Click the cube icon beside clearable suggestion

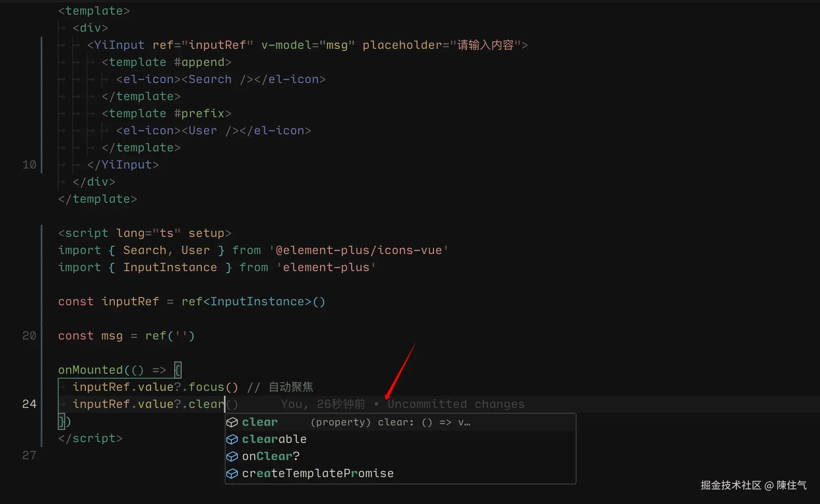point(232,439)
